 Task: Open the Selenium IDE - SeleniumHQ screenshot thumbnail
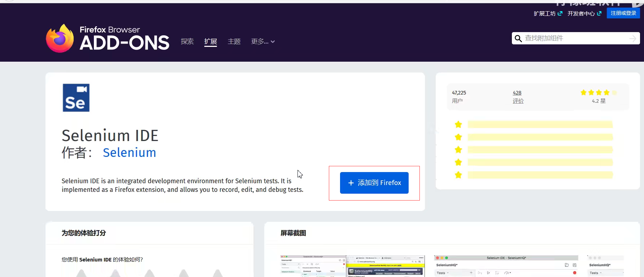506,266
